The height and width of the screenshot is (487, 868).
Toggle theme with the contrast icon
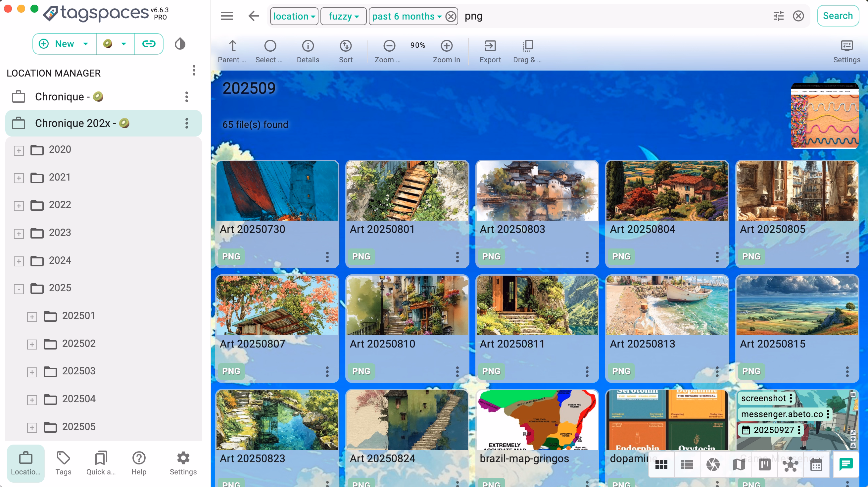180,43
